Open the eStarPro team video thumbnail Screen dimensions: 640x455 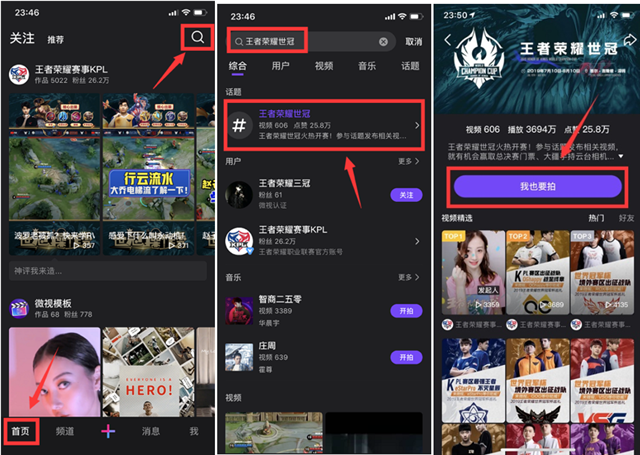click(x=473, y=380)
